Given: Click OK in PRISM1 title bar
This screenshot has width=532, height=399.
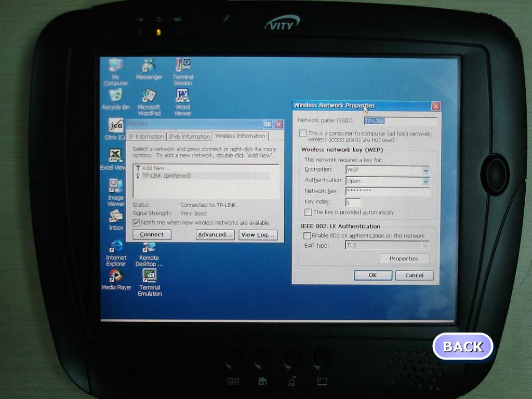Looking at the screenshot, I should point(268,124).
